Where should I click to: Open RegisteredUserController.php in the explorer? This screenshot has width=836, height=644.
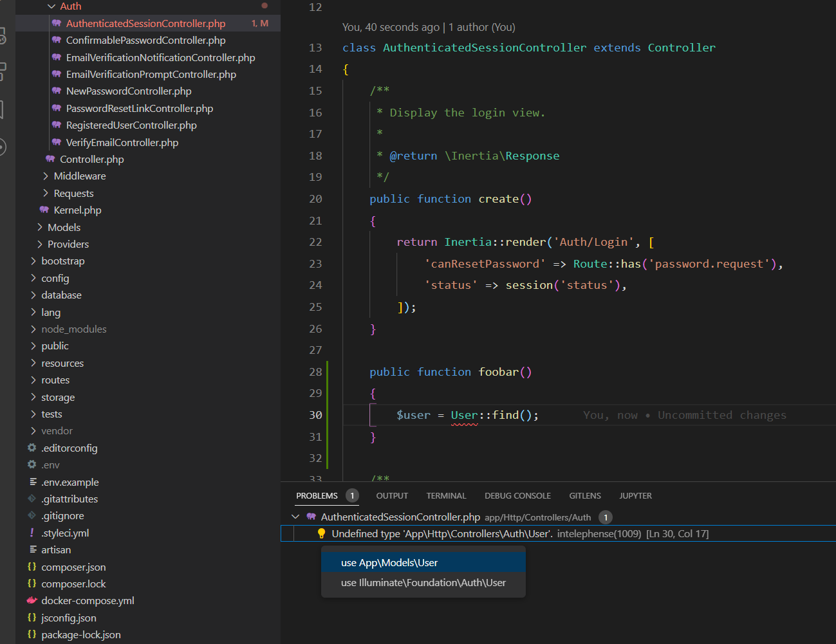coord(131,125)
